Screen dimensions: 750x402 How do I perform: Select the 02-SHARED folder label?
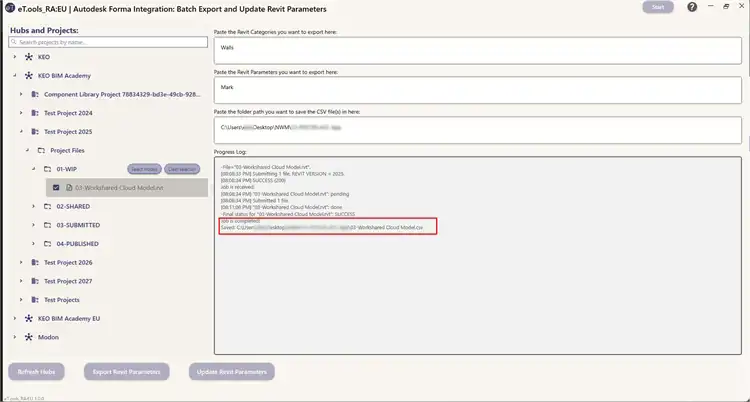click(x=73, y=207)
